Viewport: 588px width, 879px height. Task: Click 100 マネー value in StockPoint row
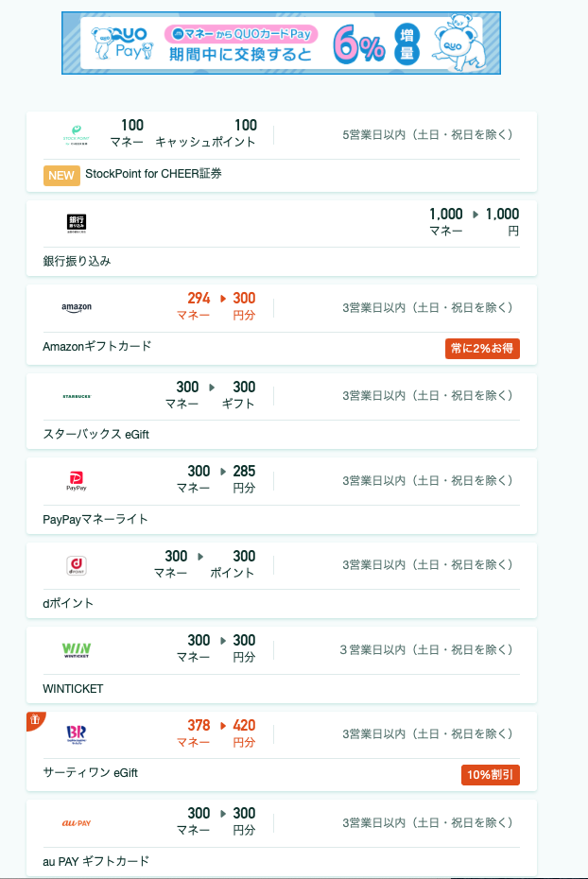point(128,133)
